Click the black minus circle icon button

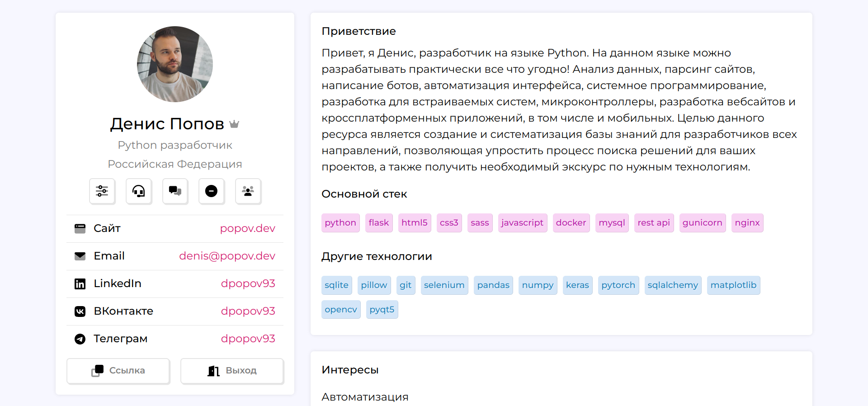212,191
